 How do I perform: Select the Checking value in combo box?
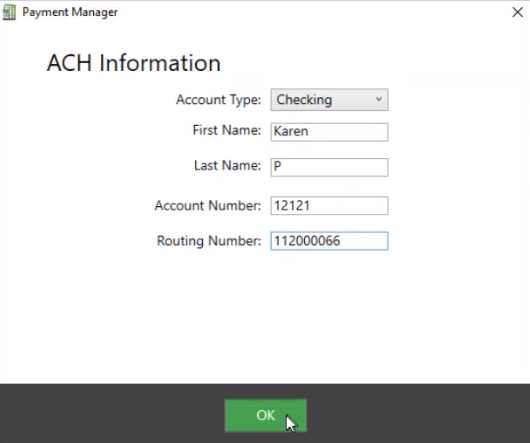pos(304,100)
